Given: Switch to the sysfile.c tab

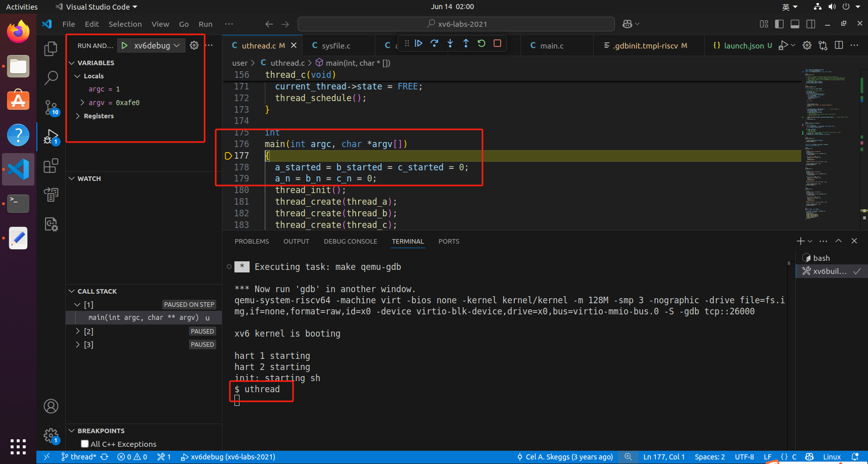Looking at the screenshot, I should 337,45.
